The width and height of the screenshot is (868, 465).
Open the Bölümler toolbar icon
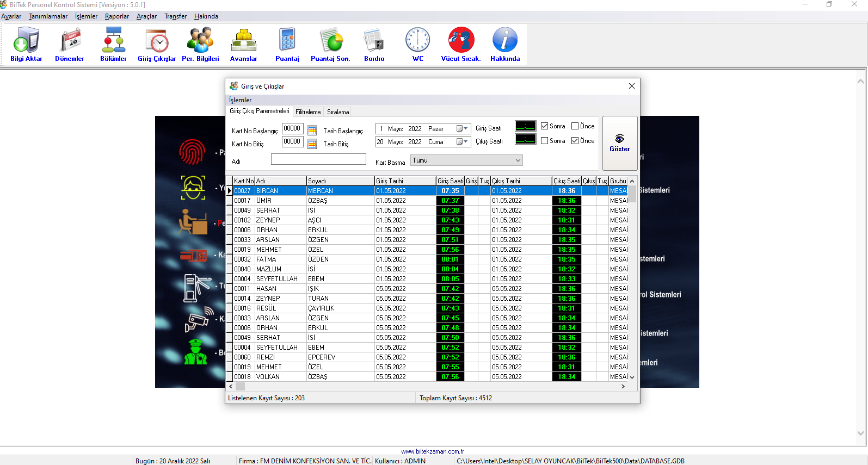pyautogui.click(x=113, y=45)
